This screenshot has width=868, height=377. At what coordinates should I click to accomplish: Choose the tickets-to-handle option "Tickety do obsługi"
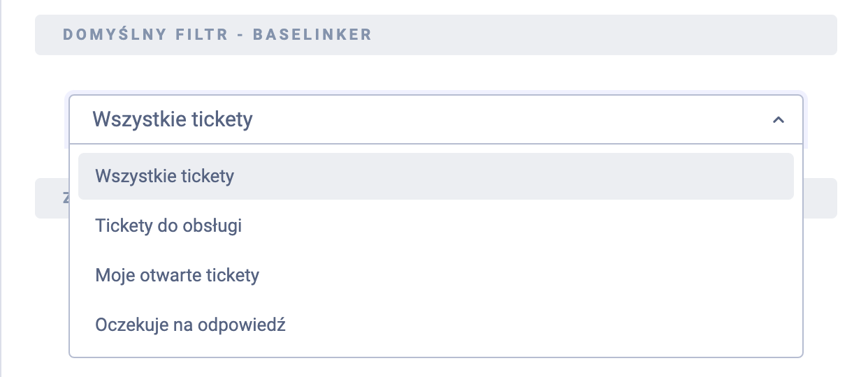click(x=168, y=226)
